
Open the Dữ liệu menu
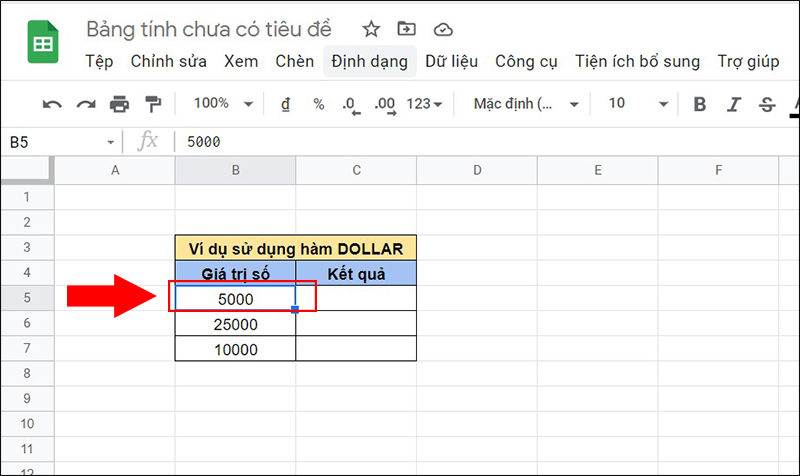[x=452, y=61]
